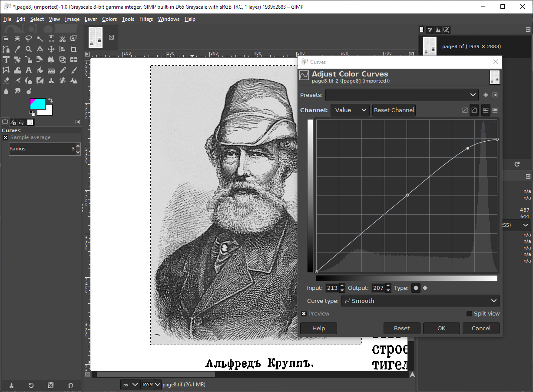Image resolution: width=533 pixels, height=392 pixels.
Task: Select the Rectangle Select tool
Action: [6, 39]
